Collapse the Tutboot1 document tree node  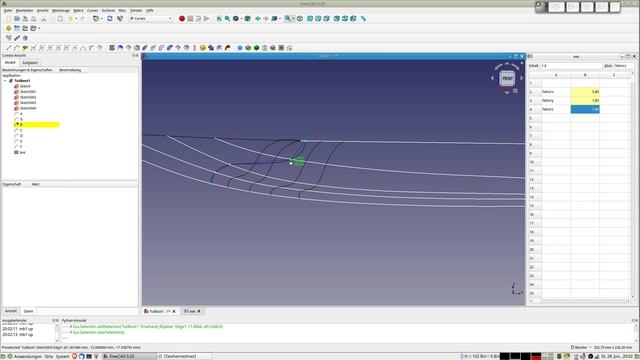(x=5, y=81)
